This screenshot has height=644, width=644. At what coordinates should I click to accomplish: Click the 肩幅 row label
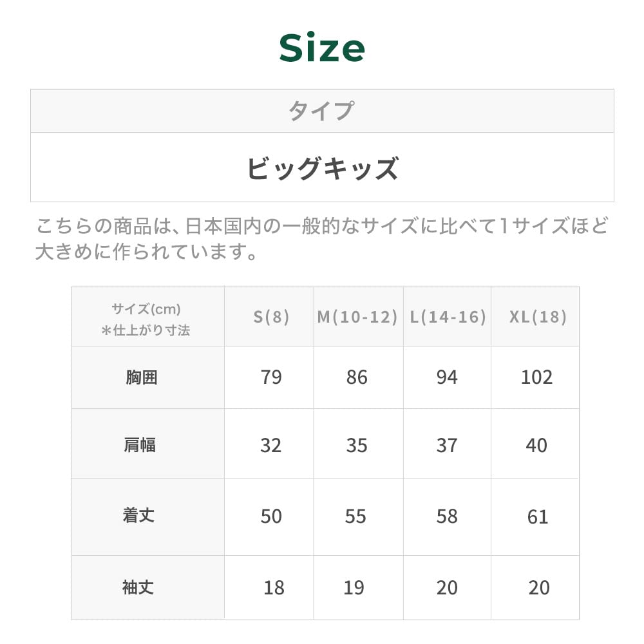coord(140,444)
